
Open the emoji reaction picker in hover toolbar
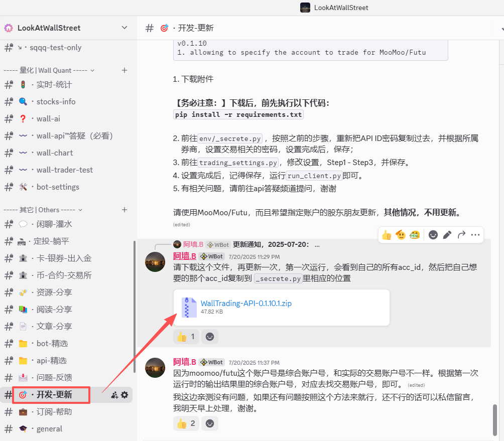click(433, 235)
